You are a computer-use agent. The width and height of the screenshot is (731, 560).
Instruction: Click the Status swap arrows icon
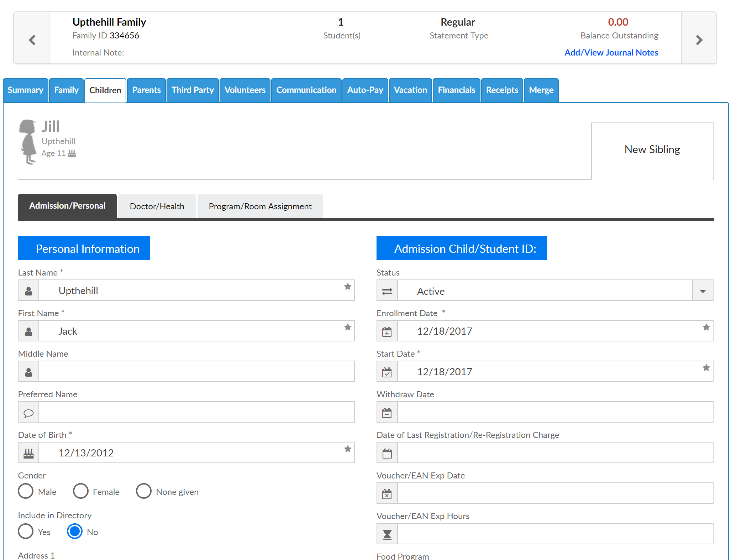click(x=387, y=291)
